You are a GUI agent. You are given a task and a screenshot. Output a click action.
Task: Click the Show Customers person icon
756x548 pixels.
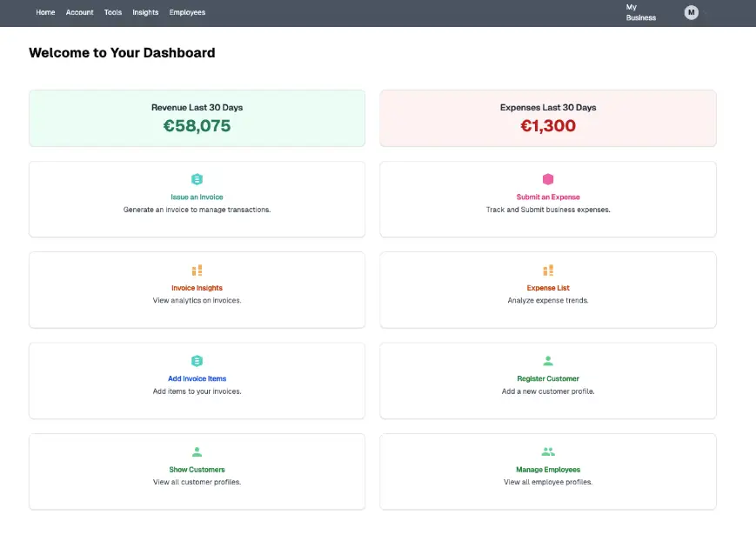197,451
